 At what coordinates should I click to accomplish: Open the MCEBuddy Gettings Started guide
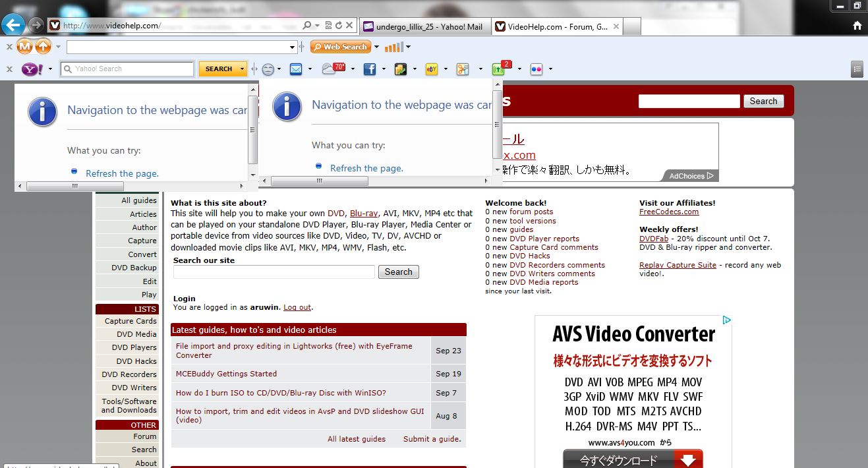pos(226,374)
